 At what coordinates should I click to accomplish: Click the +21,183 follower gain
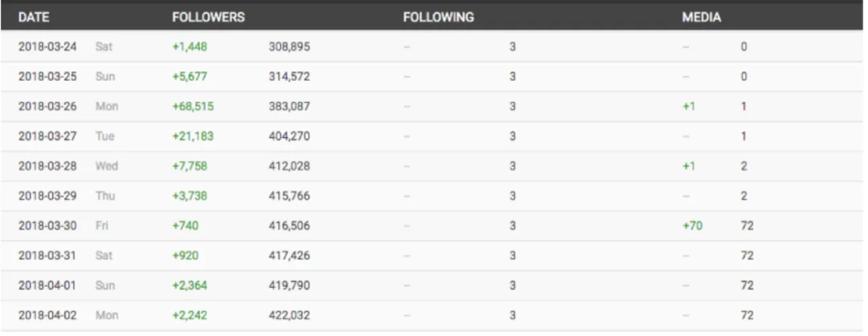tap(192, 136)
